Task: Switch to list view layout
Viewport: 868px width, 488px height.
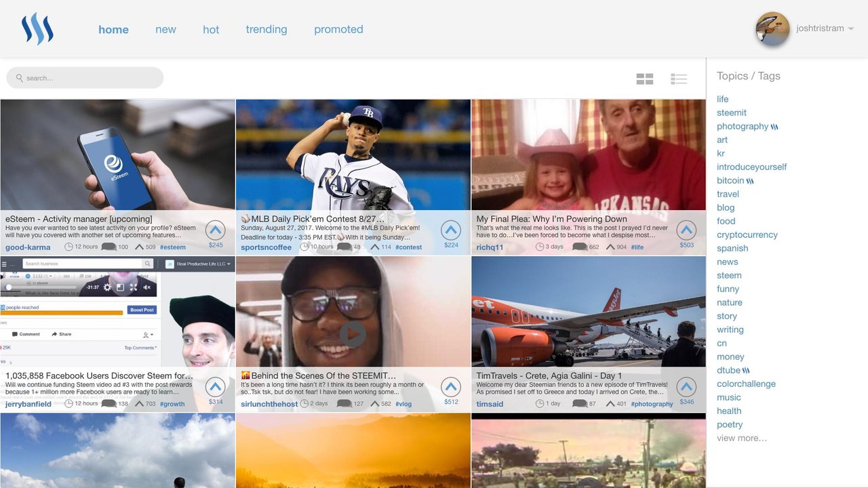Action: (x=679, y=79)
